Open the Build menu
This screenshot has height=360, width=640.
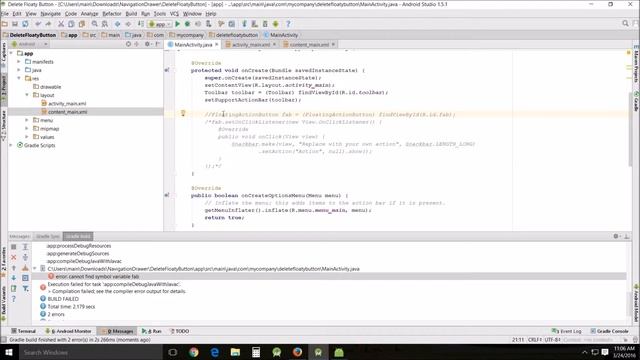131,13
